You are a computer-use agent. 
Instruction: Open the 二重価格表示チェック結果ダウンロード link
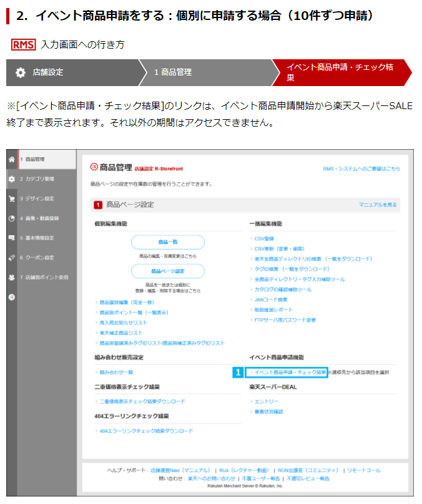142,402
